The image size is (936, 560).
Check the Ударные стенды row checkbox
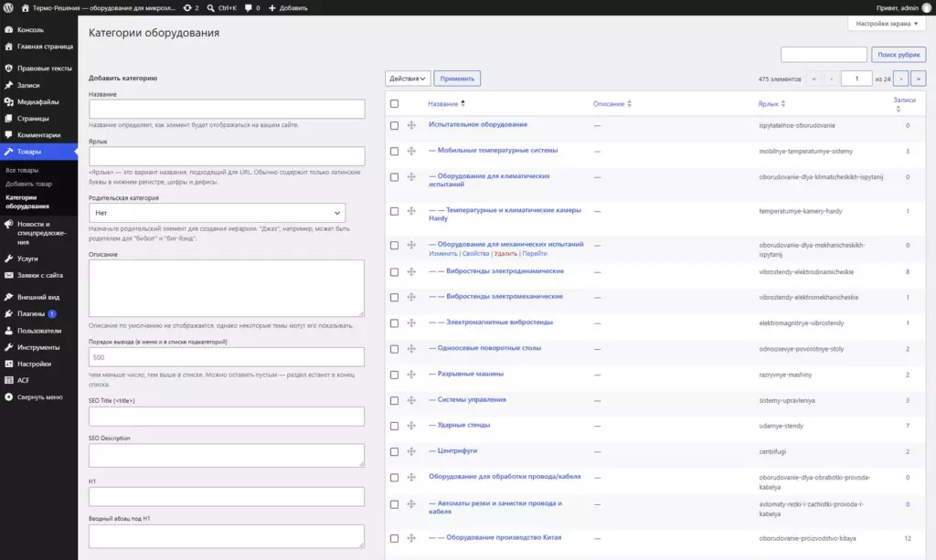394,426
